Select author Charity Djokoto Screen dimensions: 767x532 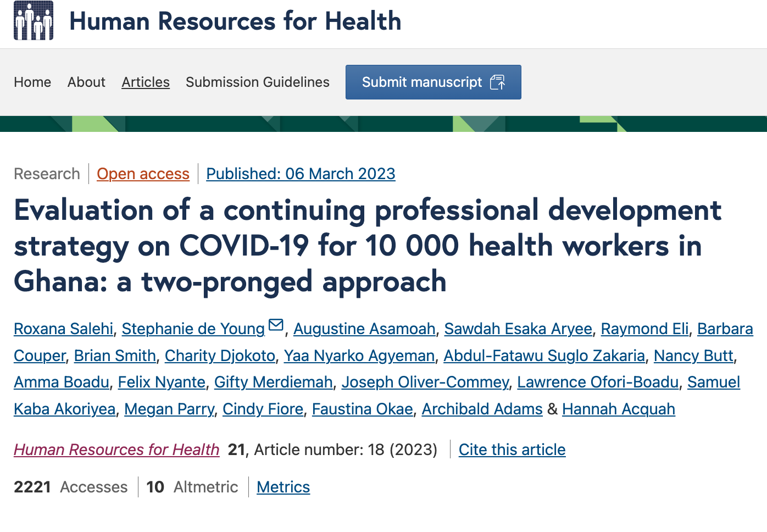coord(220,356)
